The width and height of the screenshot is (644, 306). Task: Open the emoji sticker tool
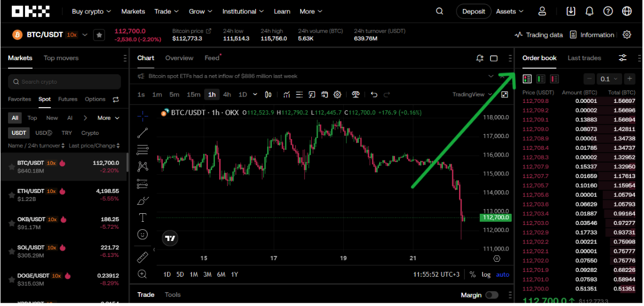(142, 234)
